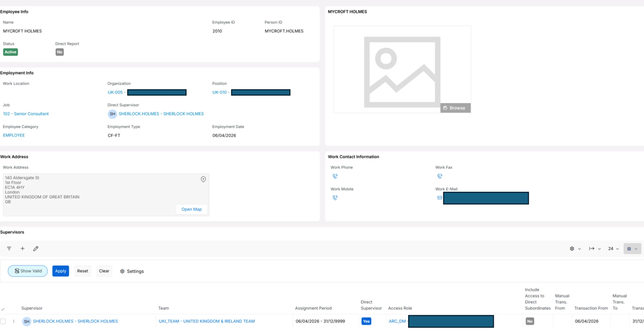Toggle the Show Valid filter

point(28,271)
